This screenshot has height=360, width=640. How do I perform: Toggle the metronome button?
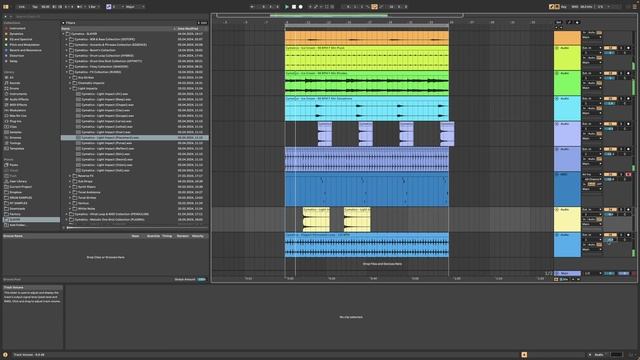click(x=80, y=7)
